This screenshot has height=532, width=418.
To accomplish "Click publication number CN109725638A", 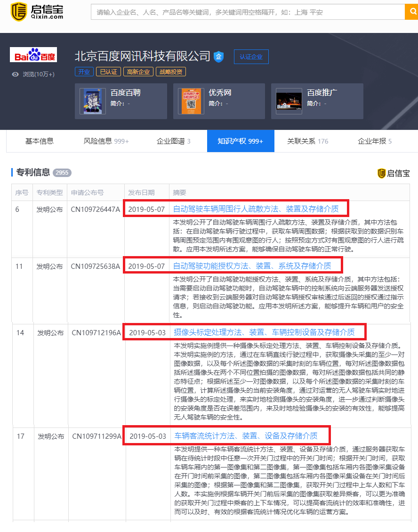I will click(96, 266).
